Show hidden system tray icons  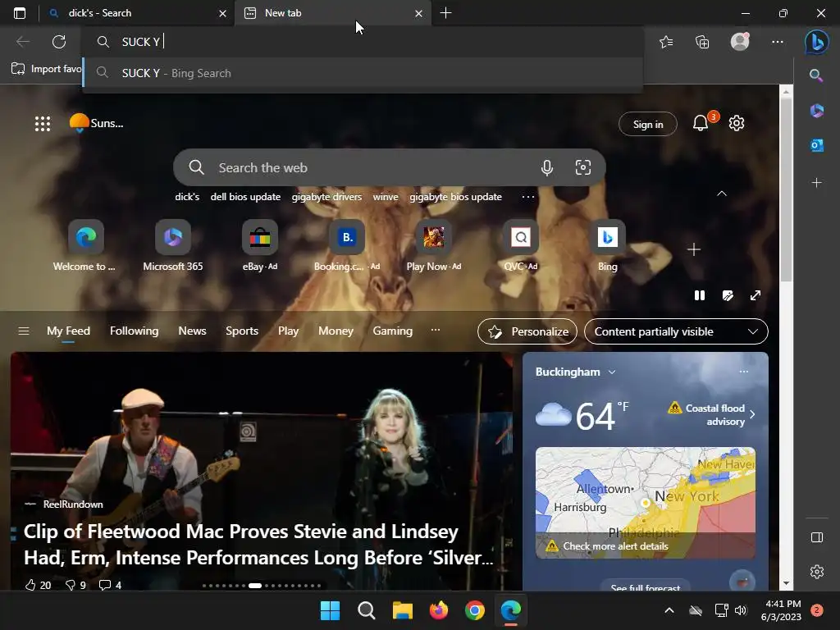(669, 610)
